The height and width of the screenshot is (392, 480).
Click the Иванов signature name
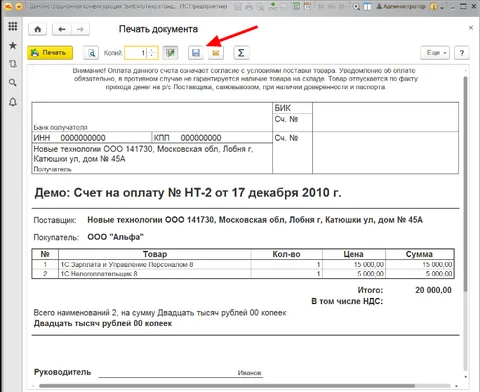249,373
